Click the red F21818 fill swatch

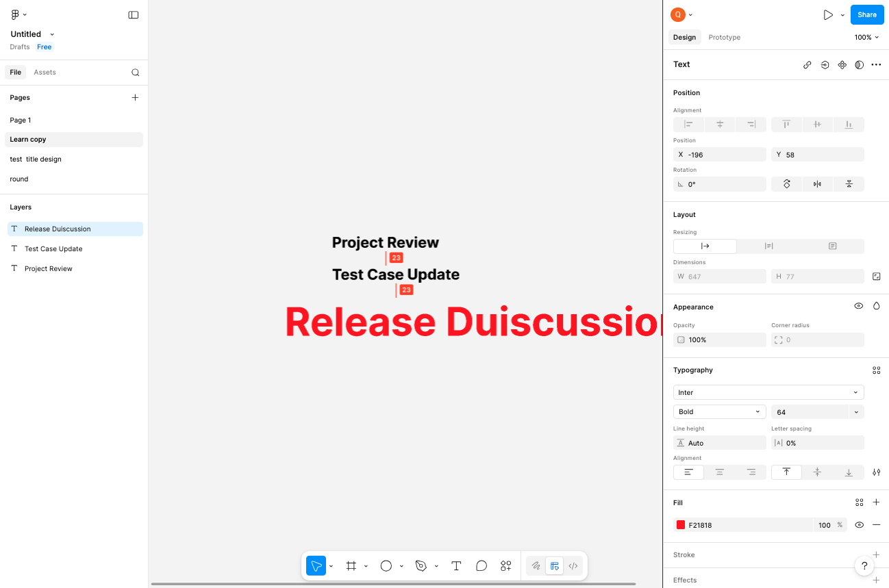[x=681, y=525]
